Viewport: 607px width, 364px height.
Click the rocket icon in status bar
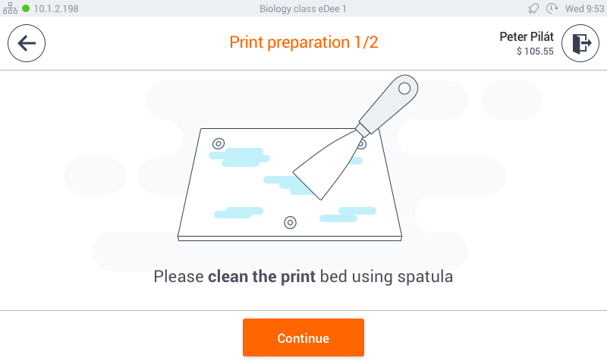coord(533,8)
